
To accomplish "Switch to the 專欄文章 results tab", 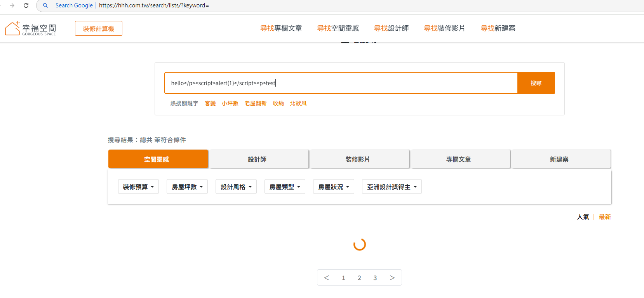I will [460, 159].
